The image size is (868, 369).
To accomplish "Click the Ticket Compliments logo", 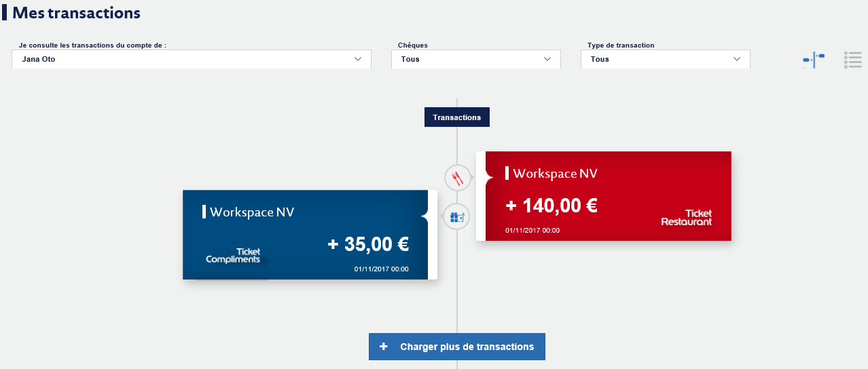I will click(233, 256).
